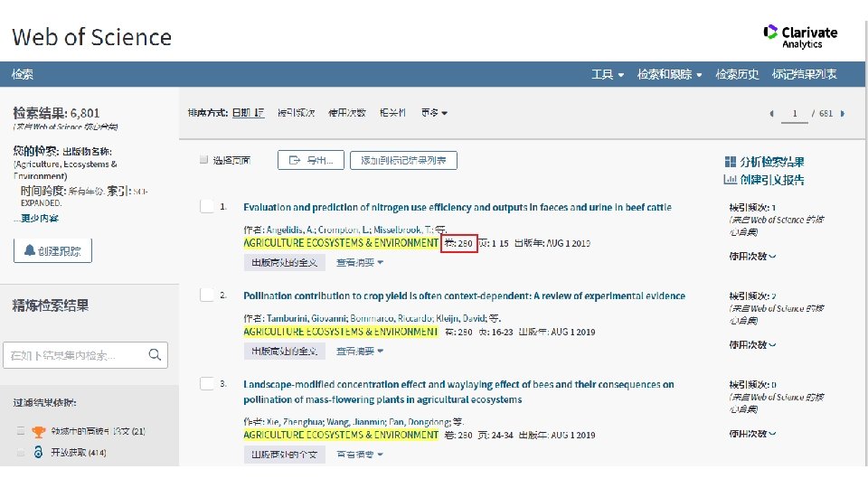Click the 创建引文报告 link
The width and height of the screenshot is (868, 488).
[771, 179]
